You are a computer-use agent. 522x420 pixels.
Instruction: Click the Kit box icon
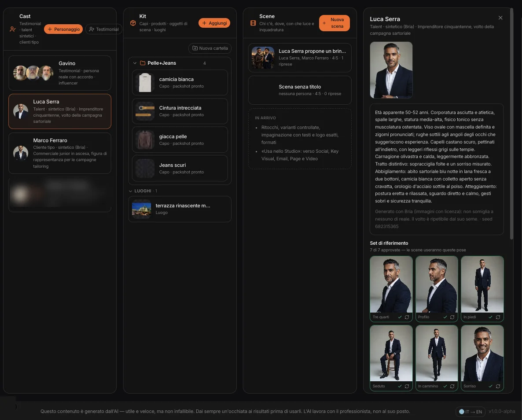coord(133,23)
